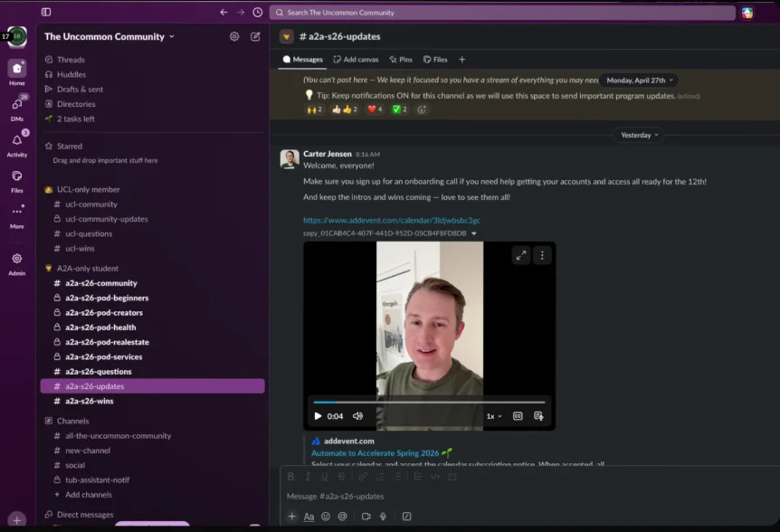Viewport: 780px width, 532px height.
Task: Open the workspace avatar icon
Action: [x=17, y=37]
